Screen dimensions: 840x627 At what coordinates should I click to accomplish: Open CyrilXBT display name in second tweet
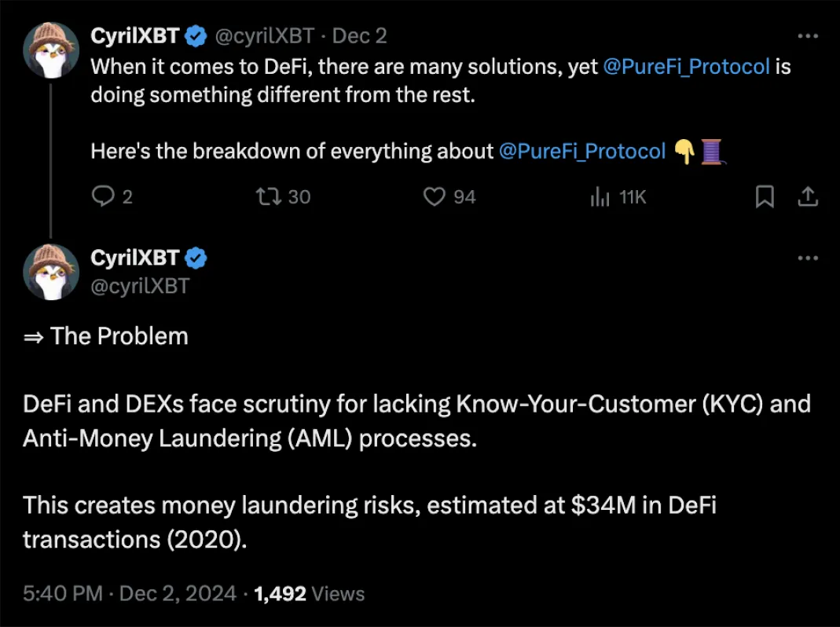coord(135,258)
